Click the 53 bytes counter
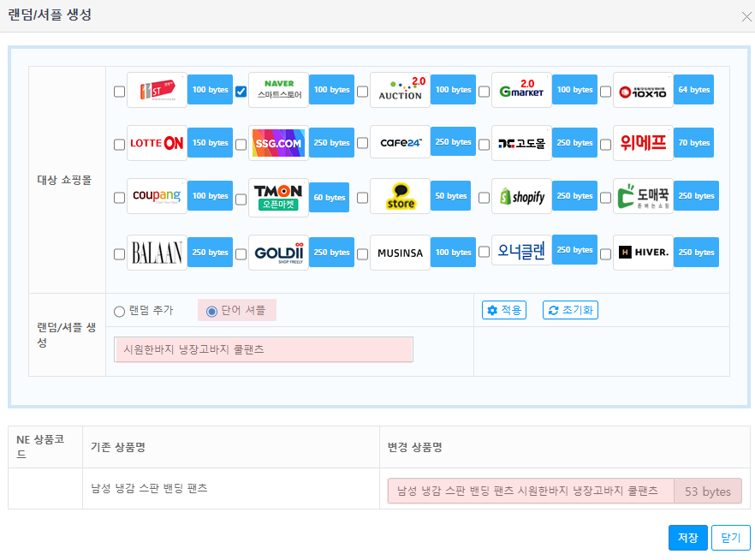The height and width of the screenshot is (560, 755). [708, 491]
